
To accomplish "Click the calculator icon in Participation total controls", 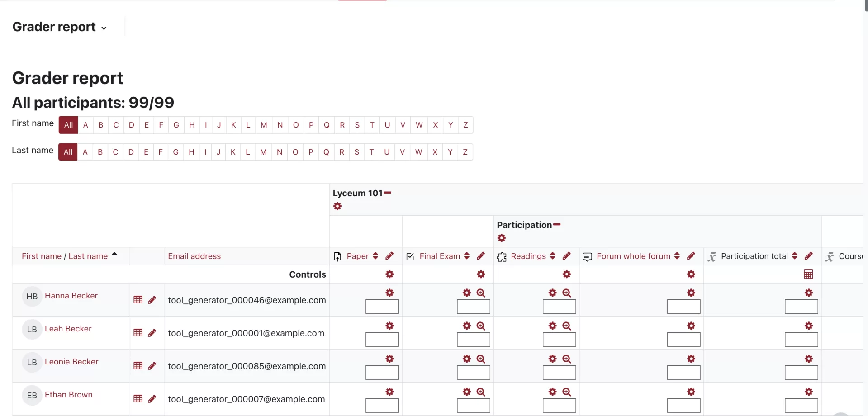I will click(808, 274).
